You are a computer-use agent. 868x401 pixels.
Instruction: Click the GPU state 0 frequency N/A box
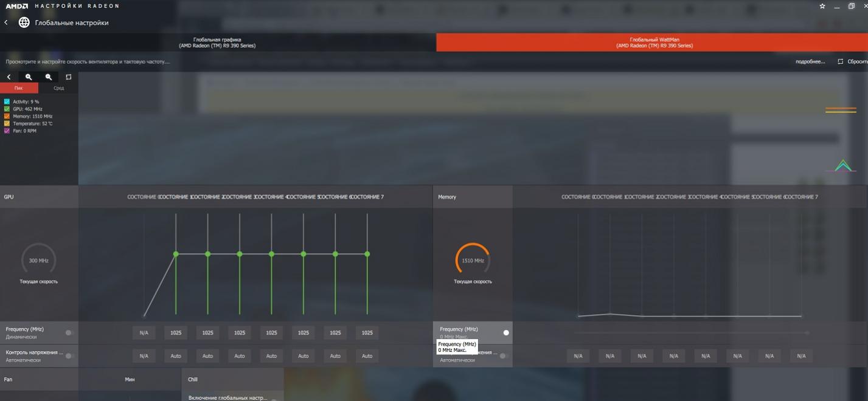[144, 332]
